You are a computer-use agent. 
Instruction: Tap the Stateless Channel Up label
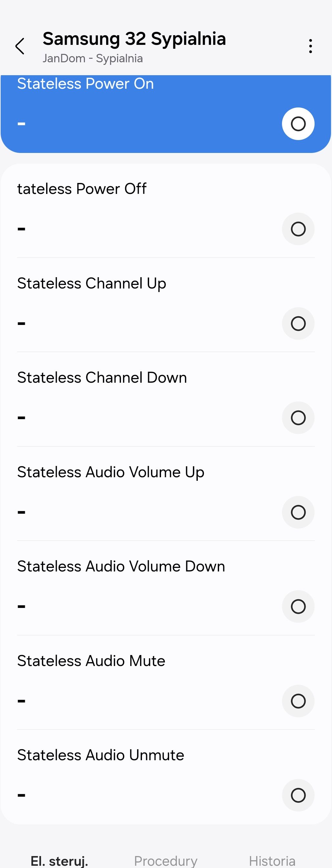point(91,283)
